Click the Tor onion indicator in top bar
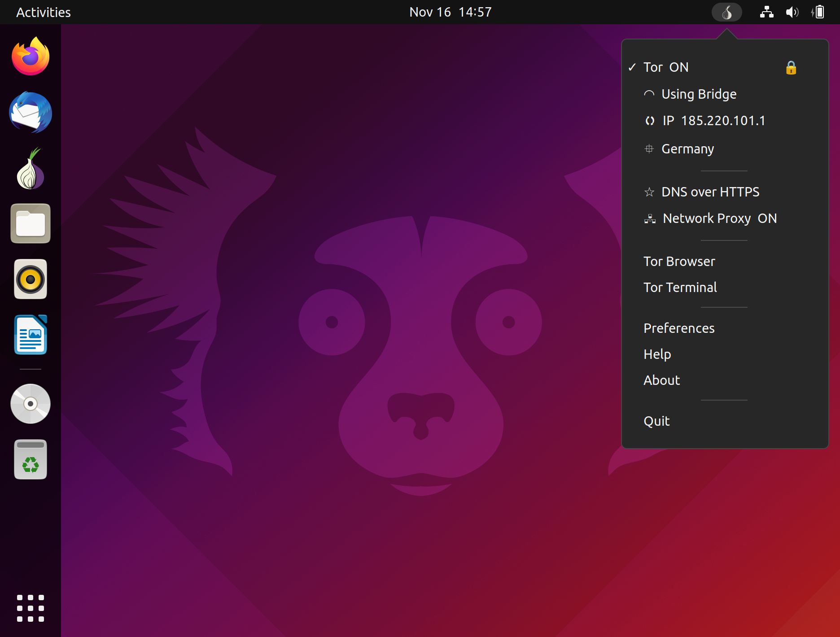The image size is (840, 637). (727, 12)
